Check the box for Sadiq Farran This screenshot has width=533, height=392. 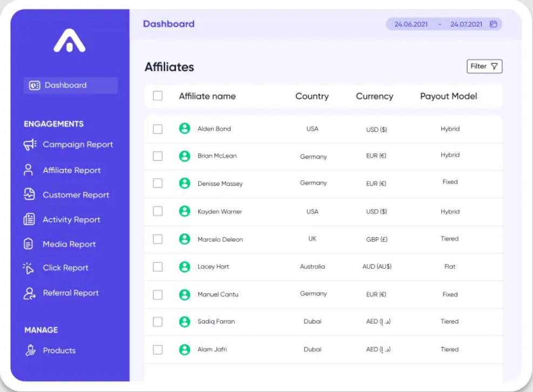click(x=158, y=322)
